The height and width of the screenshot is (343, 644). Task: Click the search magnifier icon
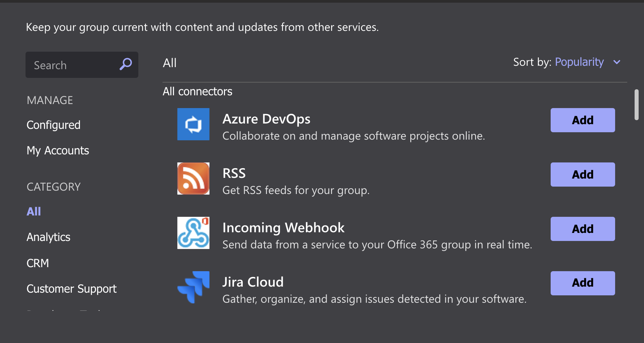(126, 64)
